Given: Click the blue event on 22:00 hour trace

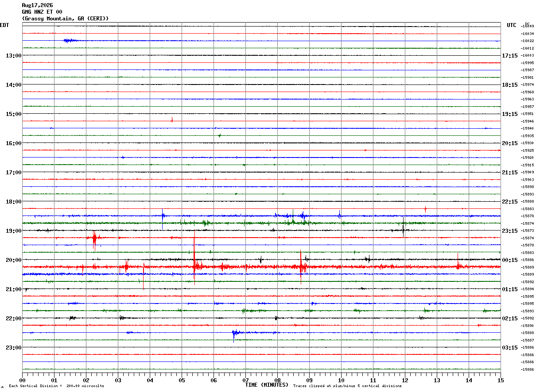Looking at the screenshot, I should [x=235, y=334].
